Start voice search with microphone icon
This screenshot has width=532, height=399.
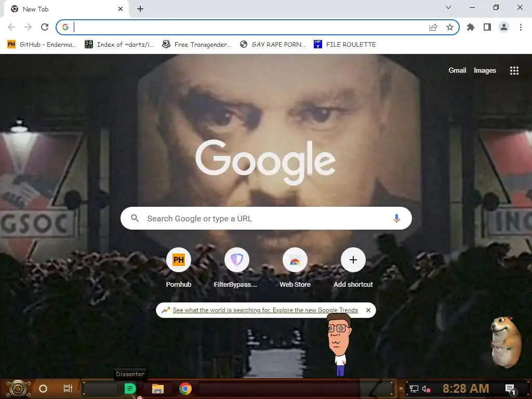(x=396, y=218)
